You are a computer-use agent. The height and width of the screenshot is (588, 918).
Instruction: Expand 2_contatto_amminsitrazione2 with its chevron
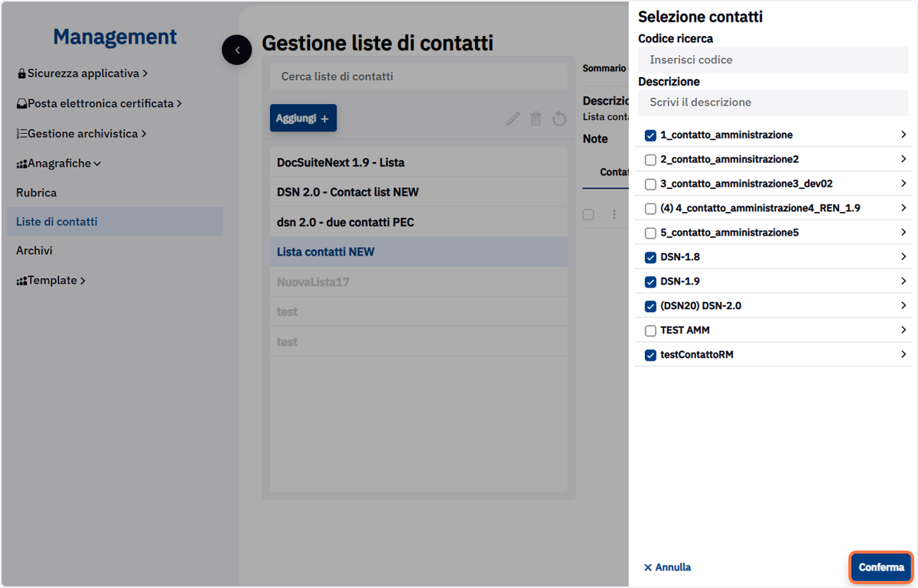[x=903, y=159]
